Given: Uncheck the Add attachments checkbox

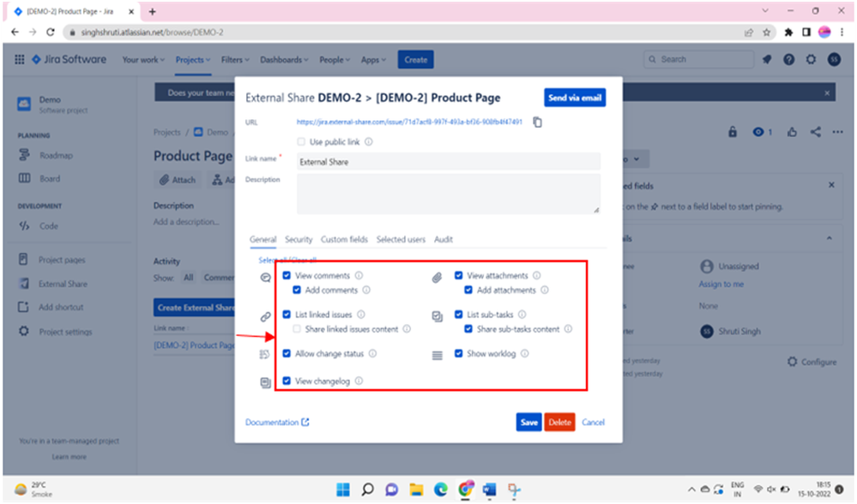Looking at the screenshot, I should [x=468, y=290].
